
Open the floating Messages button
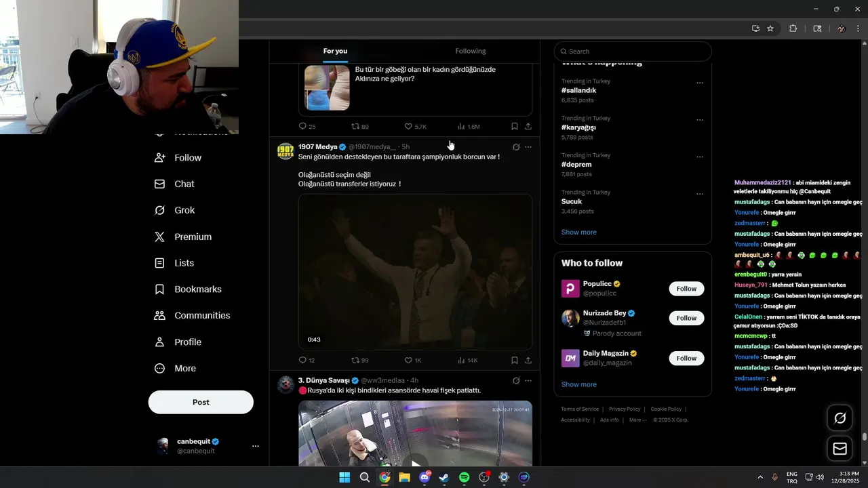tap(840, 449)
